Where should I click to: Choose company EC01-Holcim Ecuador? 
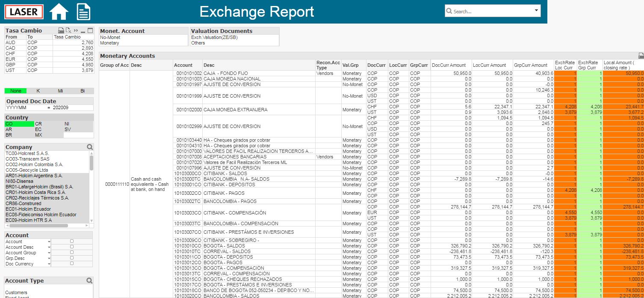pos(47,209)
